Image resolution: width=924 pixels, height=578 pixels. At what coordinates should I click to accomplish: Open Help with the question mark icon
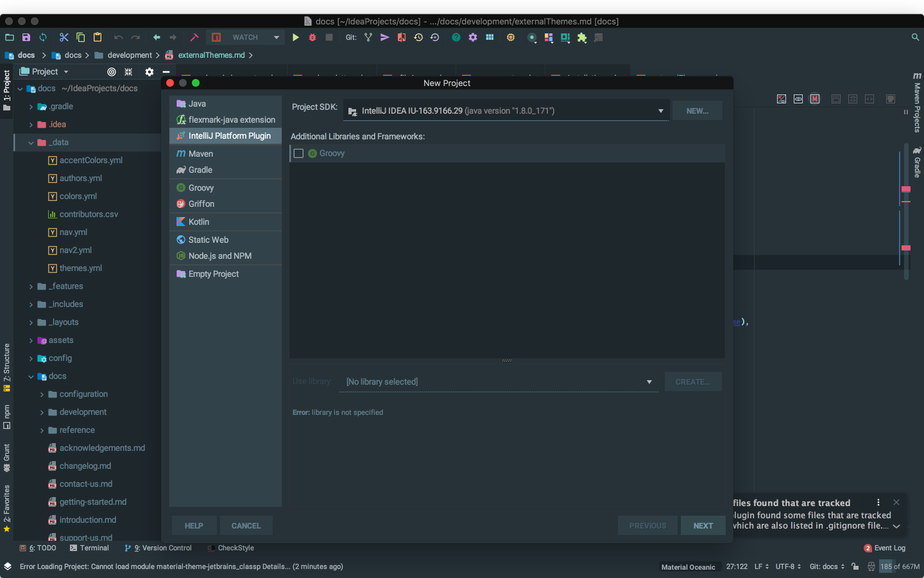click(x=456, y=37)
